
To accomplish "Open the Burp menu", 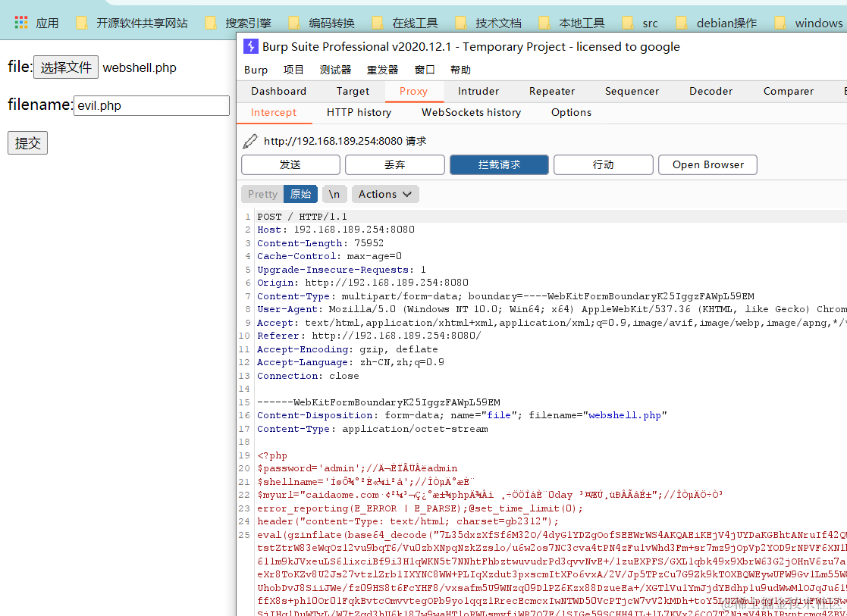I will (x=256, y=70).
